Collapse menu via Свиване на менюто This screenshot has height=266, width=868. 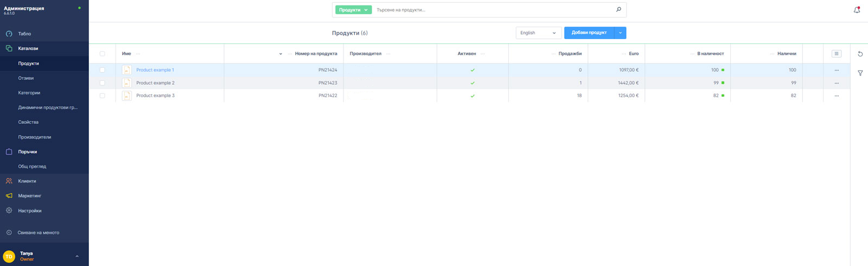click(x=38, y=232)
